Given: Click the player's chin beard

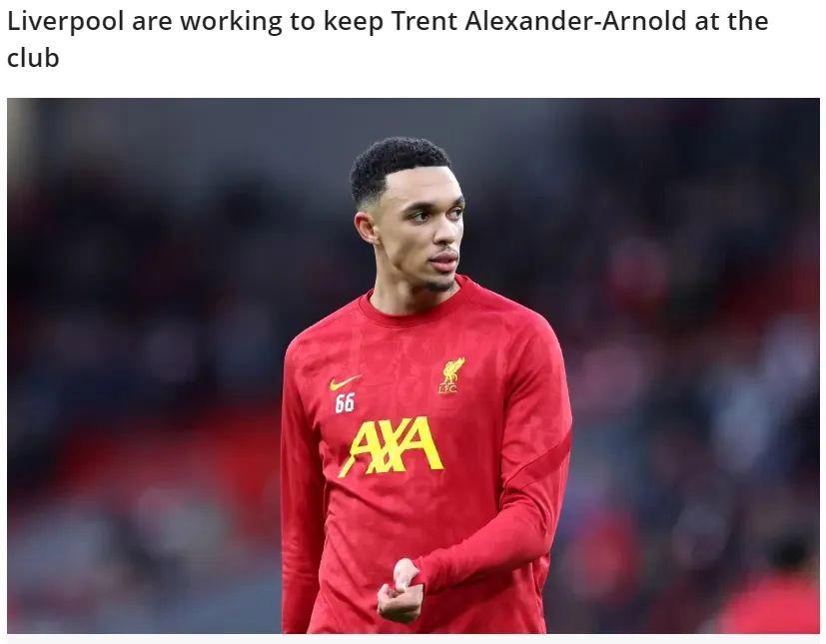Looking at the screenshot, I should pos(439,286).
